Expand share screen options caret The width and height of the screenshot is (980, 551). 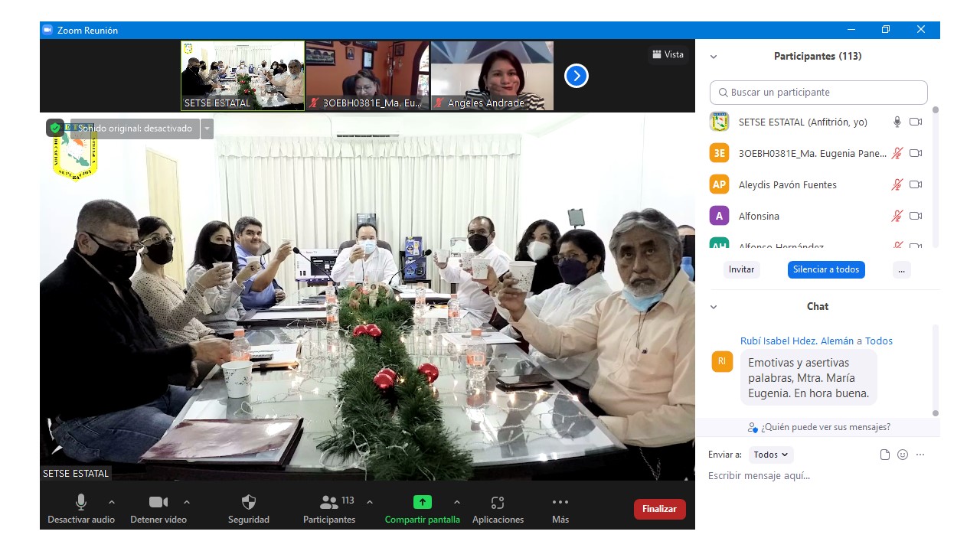(x=457, y=502)
